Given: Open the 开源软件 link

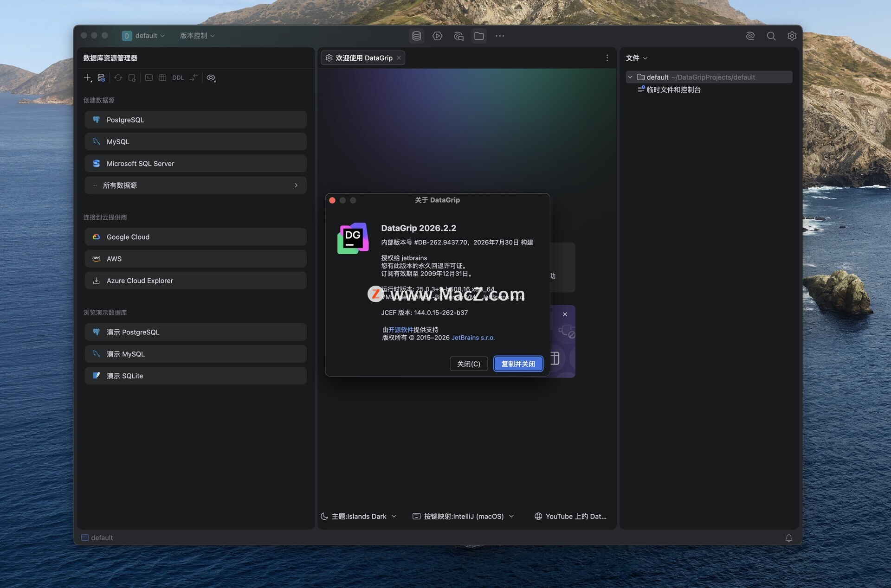Looking at the screenshot, I should click(x=401, y=330).
